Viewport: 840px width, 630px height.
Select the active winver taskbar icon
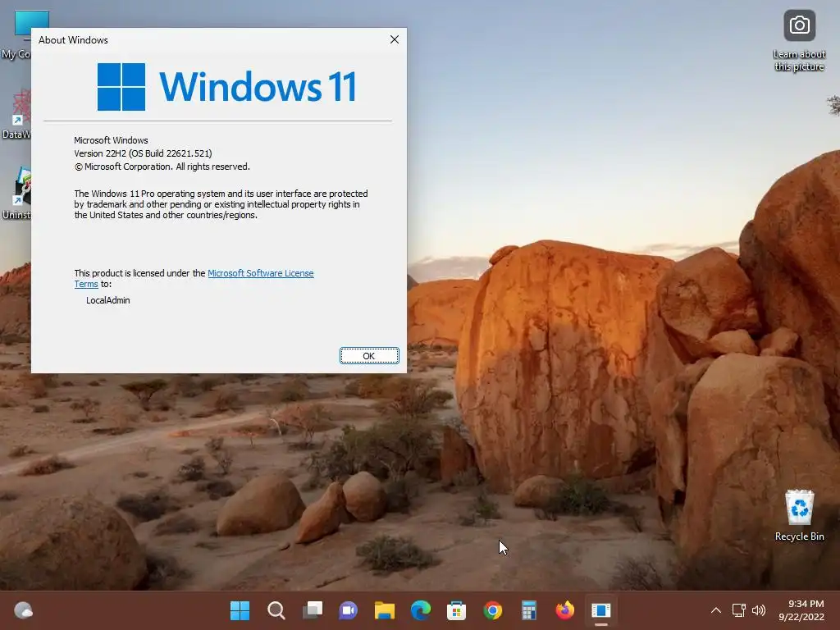601,610
